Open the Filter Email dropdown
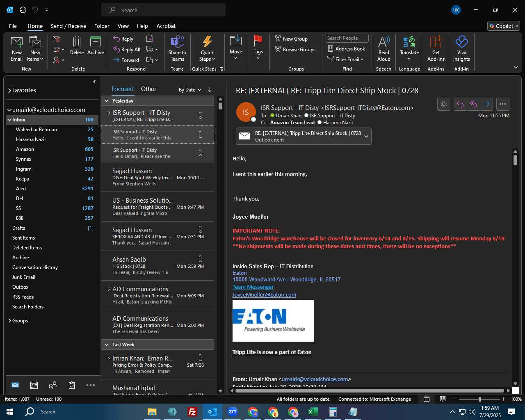 pos(345,59)
